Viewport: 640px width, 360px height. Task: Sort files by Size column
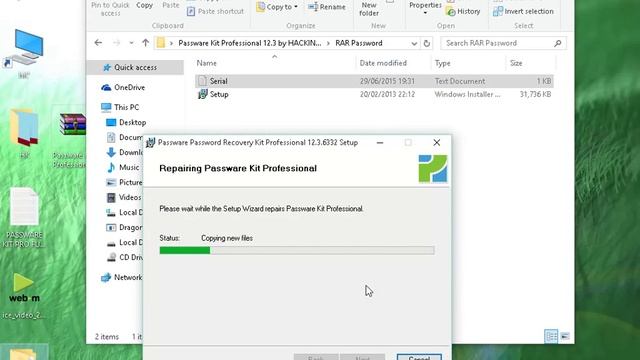pos(516,63)
